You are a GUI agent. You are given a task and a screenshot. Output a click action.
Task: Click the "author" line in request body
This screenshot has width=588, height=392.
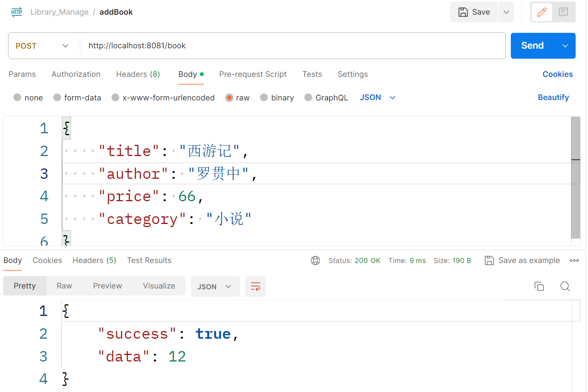[x=316, y=174]
